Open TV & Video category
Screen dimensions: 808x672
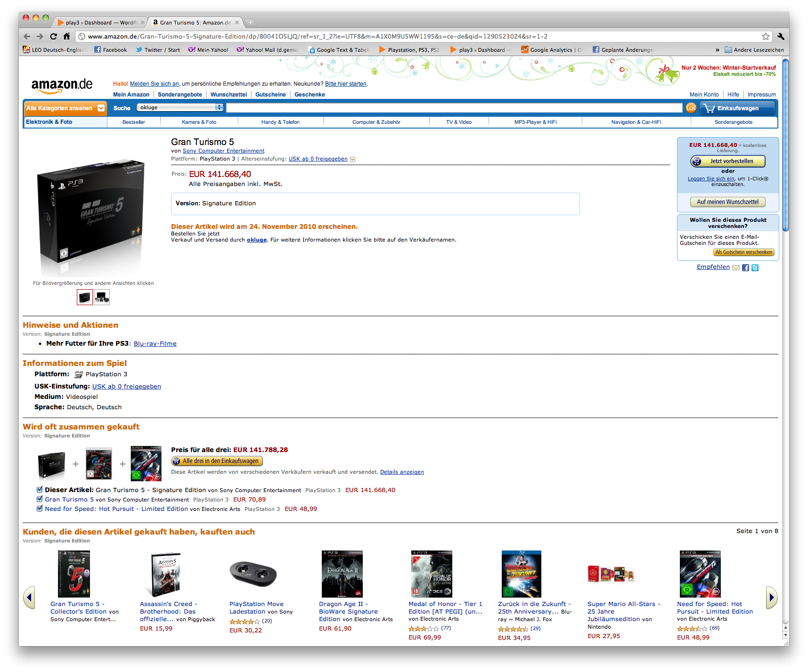pos(459,122)
